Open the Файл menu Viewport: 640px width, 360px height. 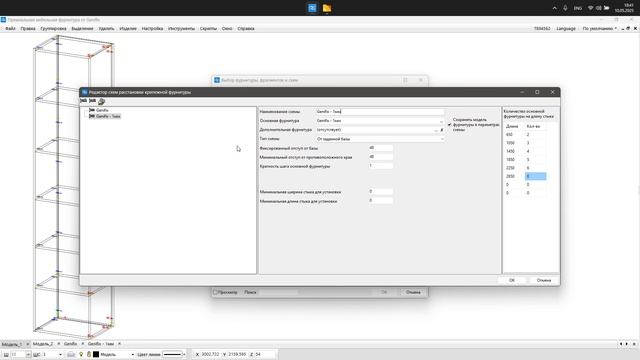10,29
